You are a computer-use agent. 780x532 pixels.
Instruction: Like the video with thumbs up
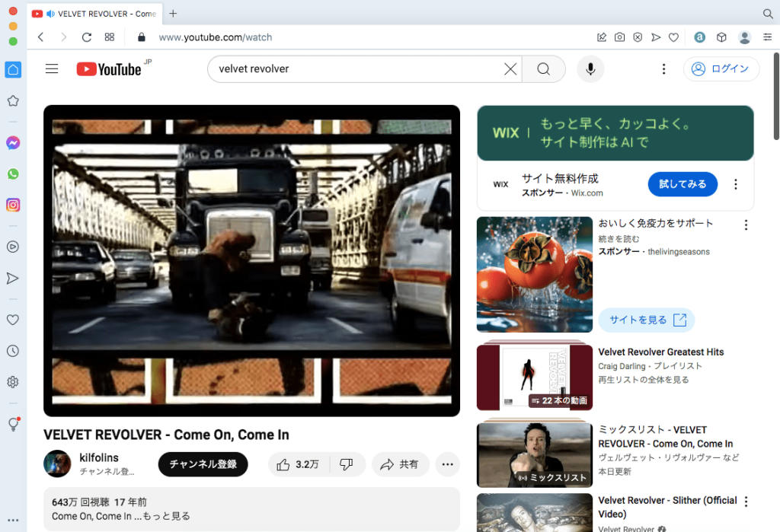coord(299,464)
